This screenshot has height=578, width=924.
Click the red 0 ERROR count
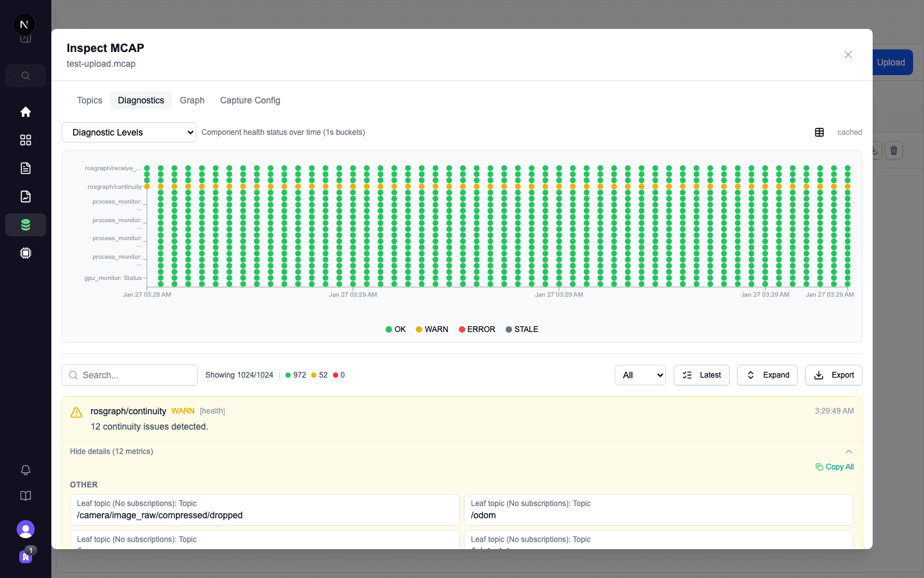[x=339, y=375]
